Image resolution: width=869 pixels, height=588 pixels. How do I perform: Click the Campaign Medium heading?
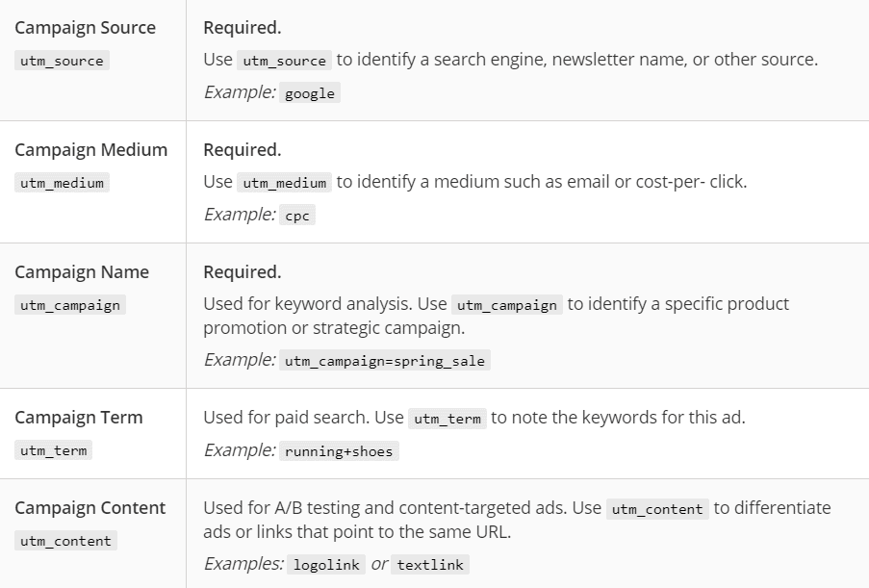pyautogui.click(x=90, y=149)
